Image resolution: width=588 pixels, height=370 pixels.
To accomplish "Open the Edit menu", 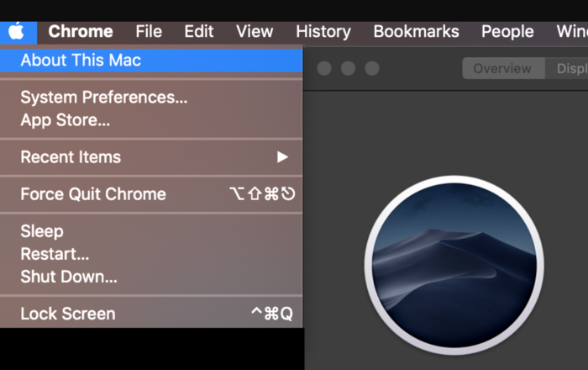I will [199, 31].
